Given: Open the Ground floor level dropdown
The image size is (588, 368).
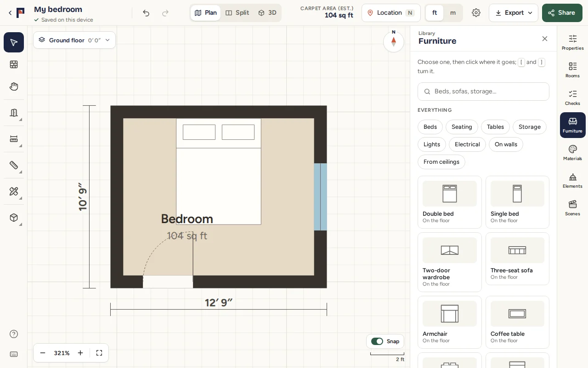Looking at the screenshot, I should click(74, 40).
